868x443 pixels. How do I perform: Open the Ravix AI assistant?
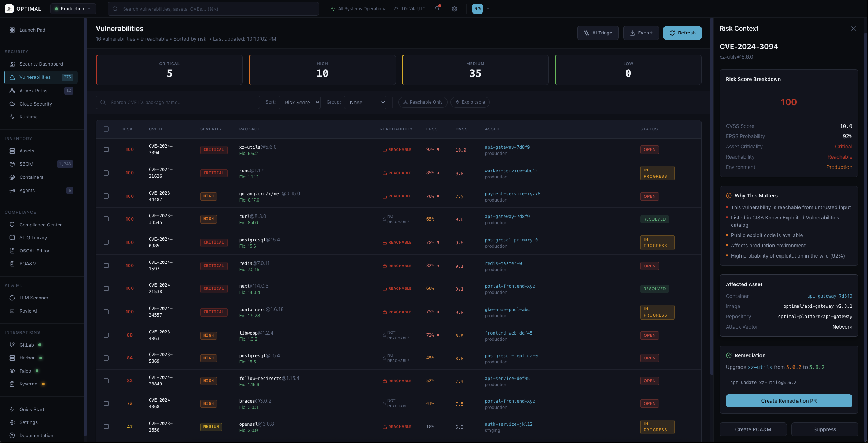27,311
